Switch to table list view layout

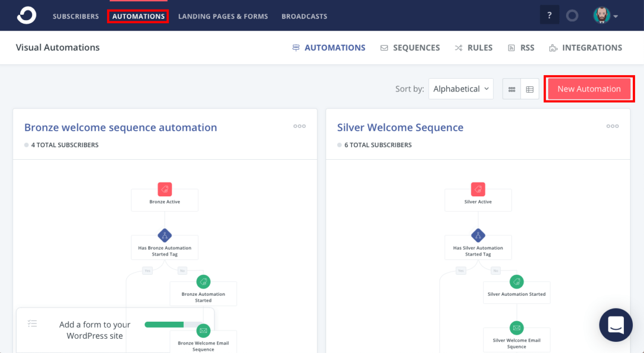(x=530, y=89)
